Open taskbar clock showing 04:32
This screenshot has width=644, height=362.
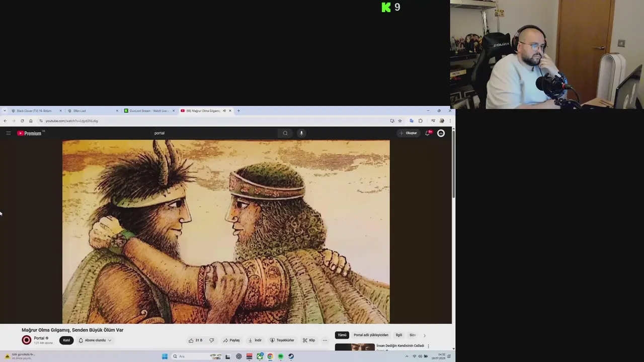(438, 356)
